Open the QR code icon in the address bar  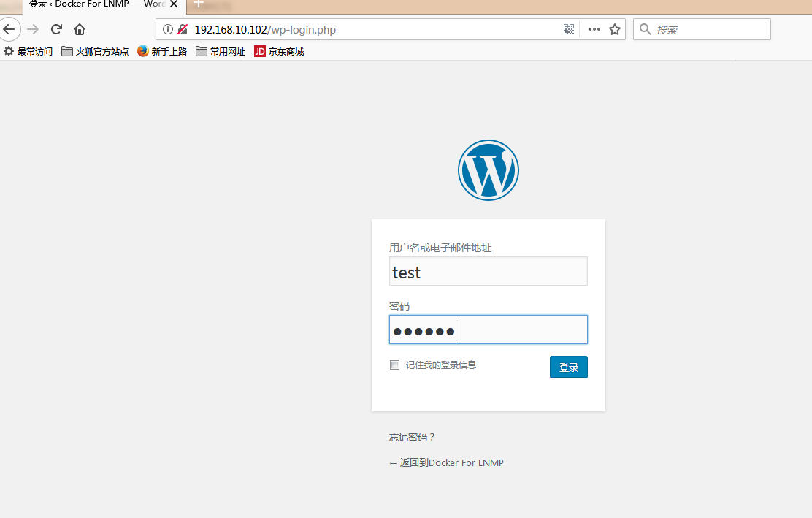point(569,29)
